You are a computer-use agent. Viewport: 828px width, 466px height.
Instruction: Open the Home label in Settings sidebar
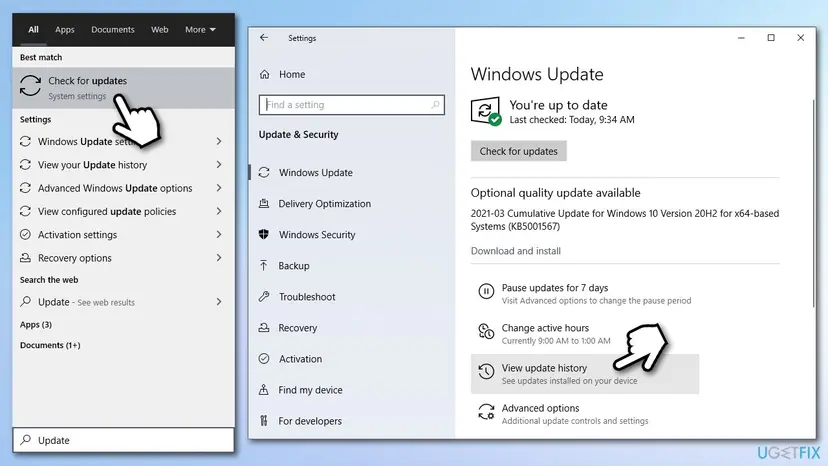292,74
